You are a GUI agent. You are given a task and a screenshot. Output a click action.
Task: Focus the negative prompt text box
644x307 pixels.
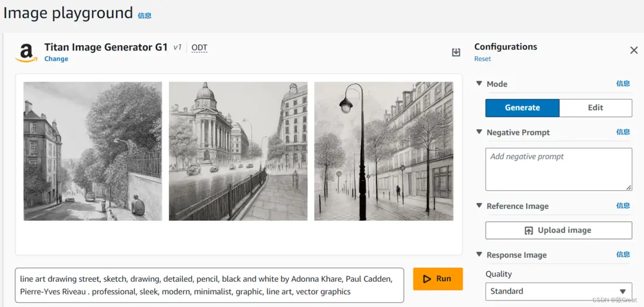(558, 169)
